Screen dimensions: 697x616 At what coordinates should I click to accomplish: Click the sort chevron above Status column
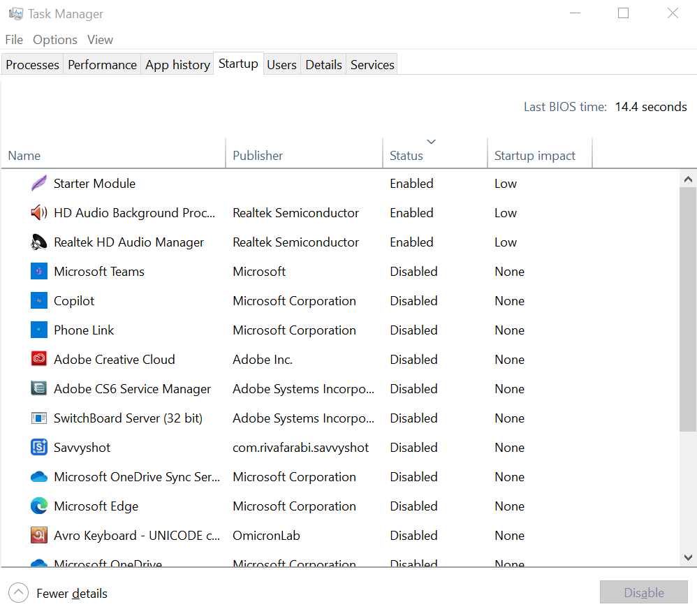pyautogui.click(x=432, y=142)
